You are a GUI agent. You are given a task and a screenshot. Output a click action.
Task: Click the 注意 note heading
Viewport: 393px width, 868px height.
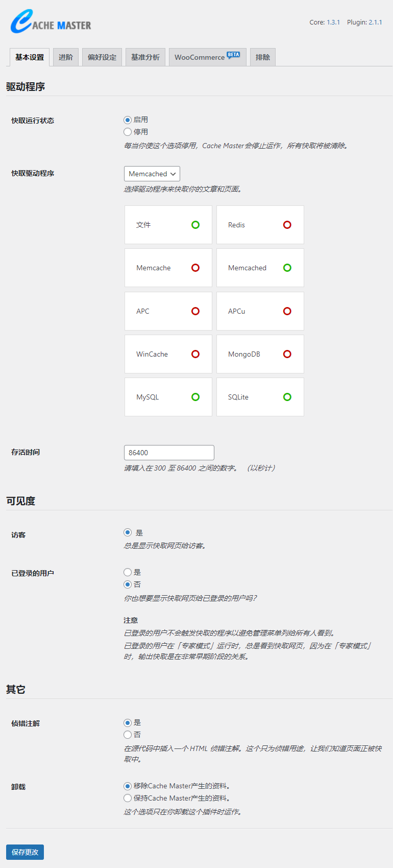131,620
